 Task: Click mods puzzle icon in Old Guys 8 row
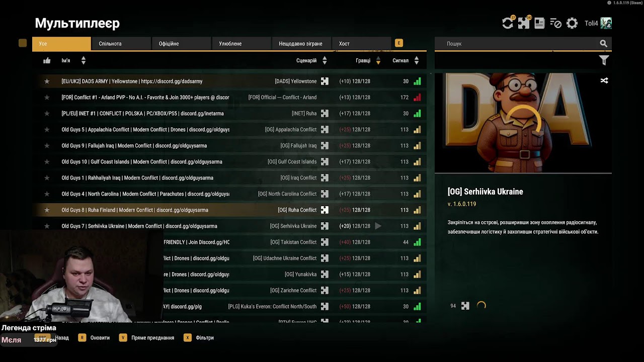pos(325,210)
